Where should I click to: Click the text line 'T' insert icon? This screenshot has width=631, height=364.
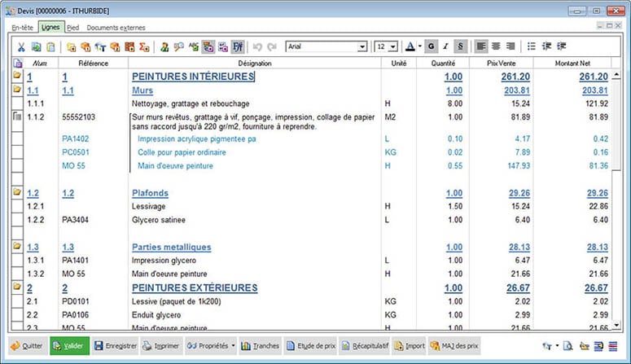click(100, 47)
